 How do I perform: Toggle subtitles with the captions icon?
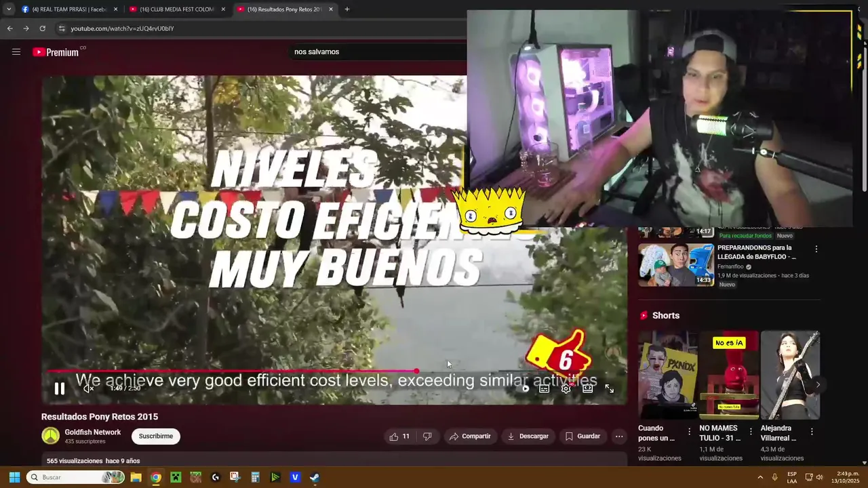[544, 388]
